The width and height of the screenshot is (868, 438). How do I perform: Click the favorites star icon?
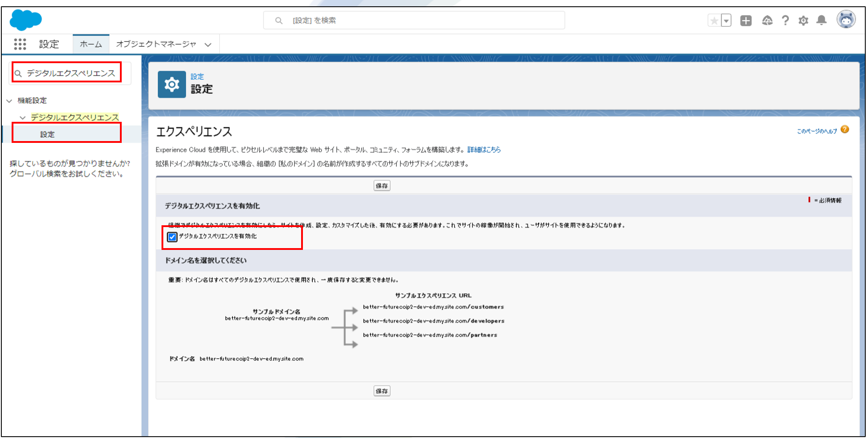click(714, 21)
